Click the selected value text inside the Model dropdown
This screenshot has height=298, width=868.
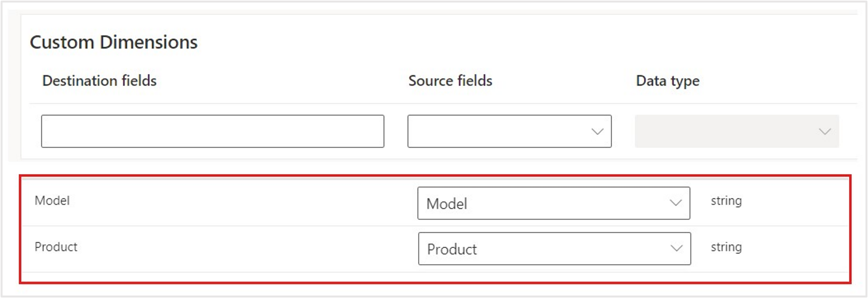[446, 204]
